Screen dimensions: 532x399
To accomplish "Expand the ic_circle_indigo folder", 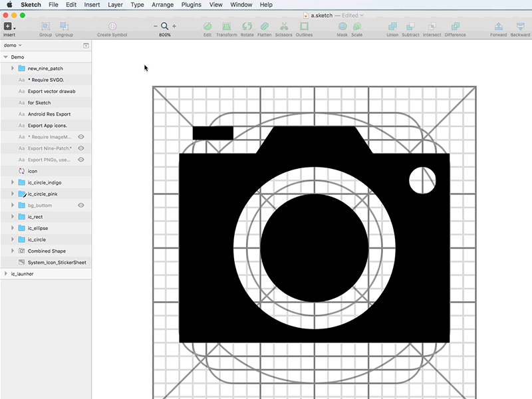I will click(13, 182).
